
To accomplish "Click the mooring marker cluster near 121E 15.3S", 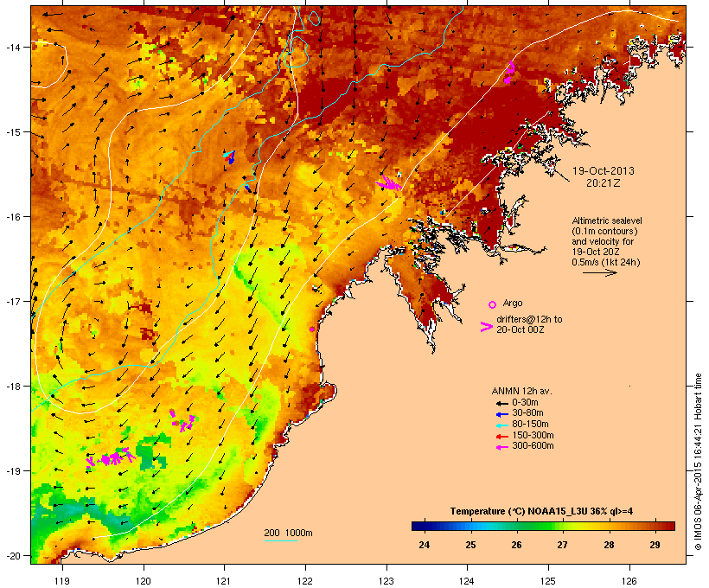I will click(x=230, y=157).
